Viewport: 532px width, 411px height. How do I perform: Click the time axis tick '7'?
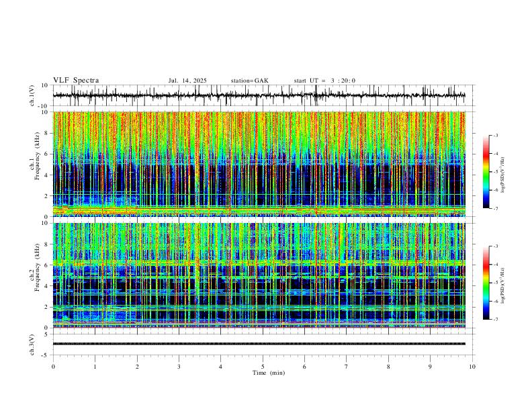(x=347, y=367)
